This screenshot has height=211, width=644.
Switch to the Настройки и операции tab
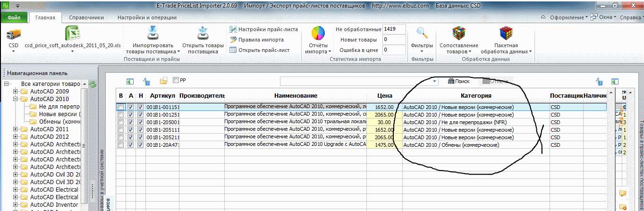pos(147,17)
